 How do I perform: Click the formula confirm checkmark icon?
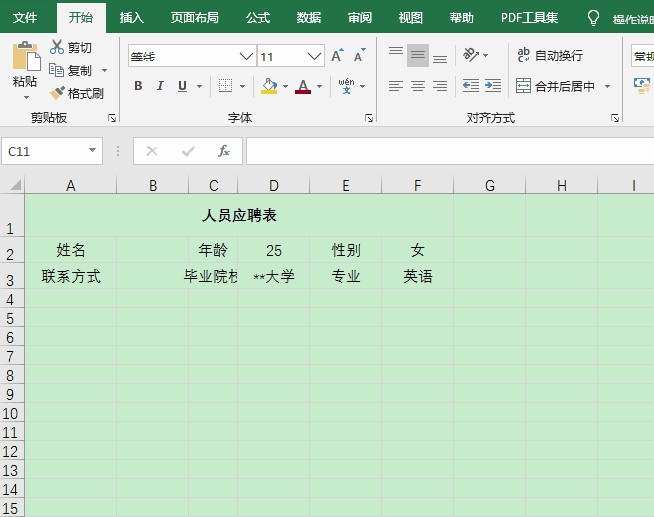(x=188, y=151)
